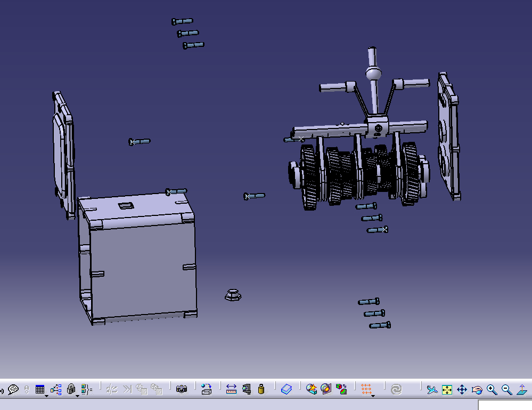Expand the grid table tool dropdown arrow
The height and width of the screenshot is (410, 532).
click(x=46, y=396)
